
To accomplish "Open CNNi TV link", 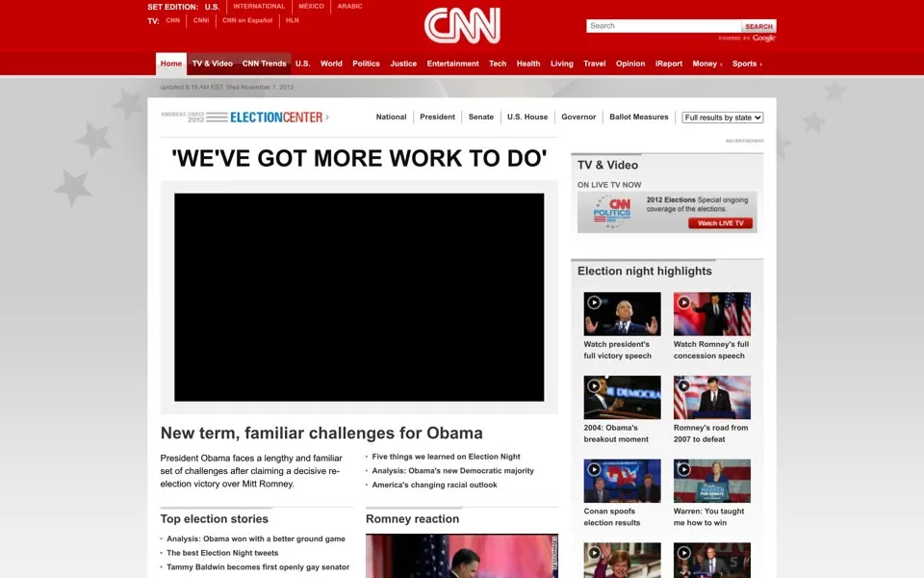I will [201, 20].
